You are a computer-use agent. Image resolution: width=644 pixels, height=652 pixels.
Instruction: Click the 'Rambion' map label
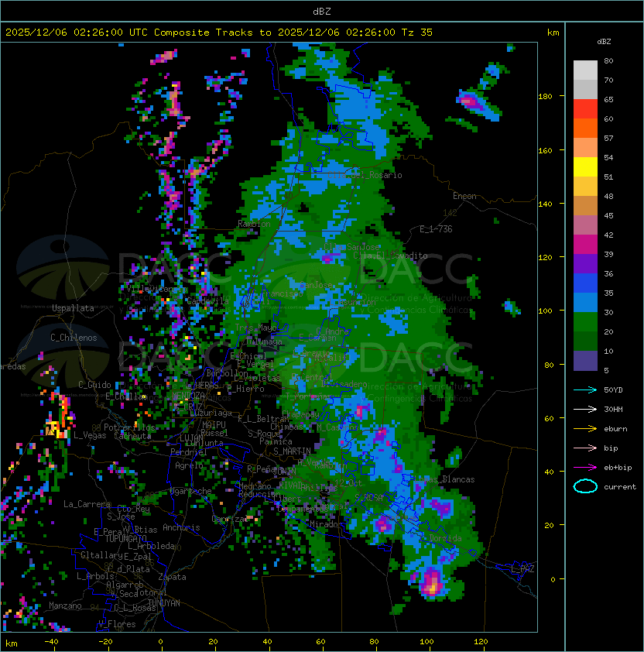tap(254, 224)
